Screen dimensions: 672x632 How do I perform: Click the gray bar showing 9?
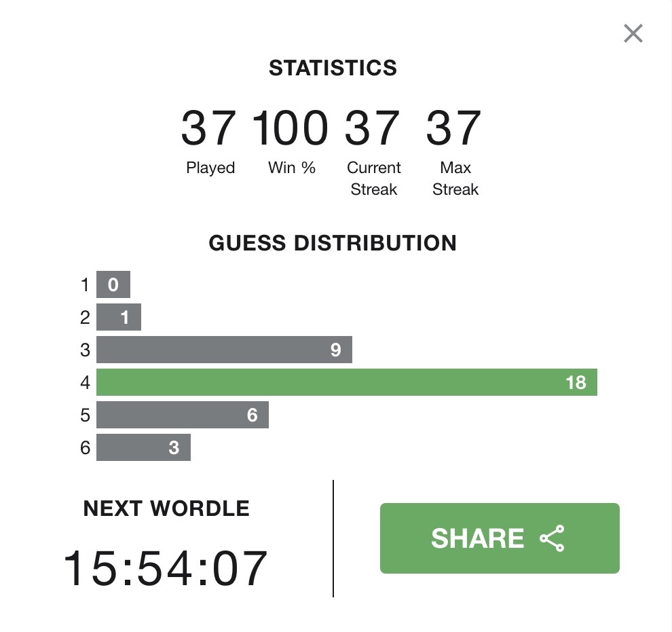tap(224, 350)
